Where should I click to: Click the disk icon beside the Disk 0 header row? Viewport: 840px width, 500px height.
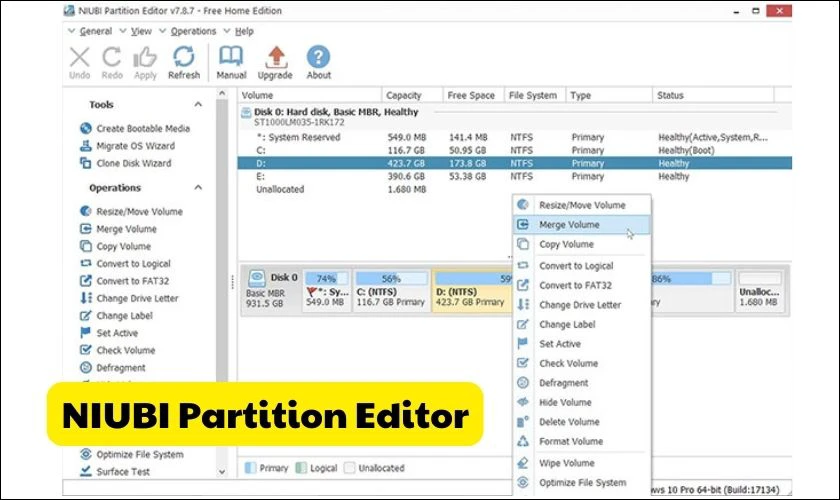click(x=246, y=113)
